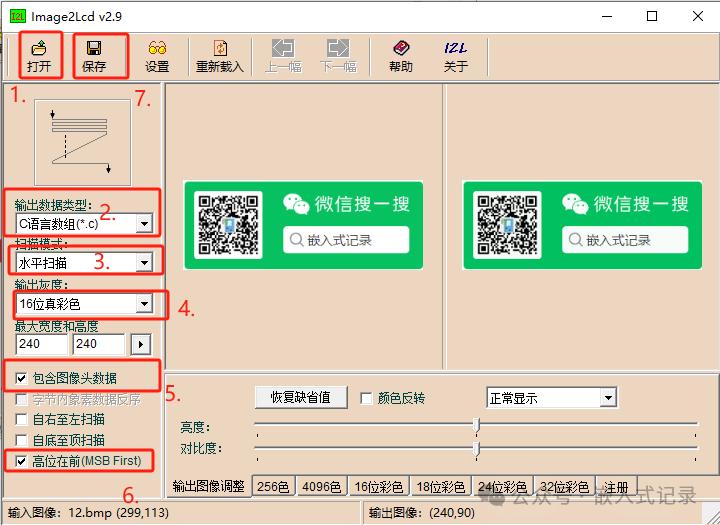720x525 pixels.
Task: Click 亮度 brightness slider handle
Action: click(x=476, y=425)
